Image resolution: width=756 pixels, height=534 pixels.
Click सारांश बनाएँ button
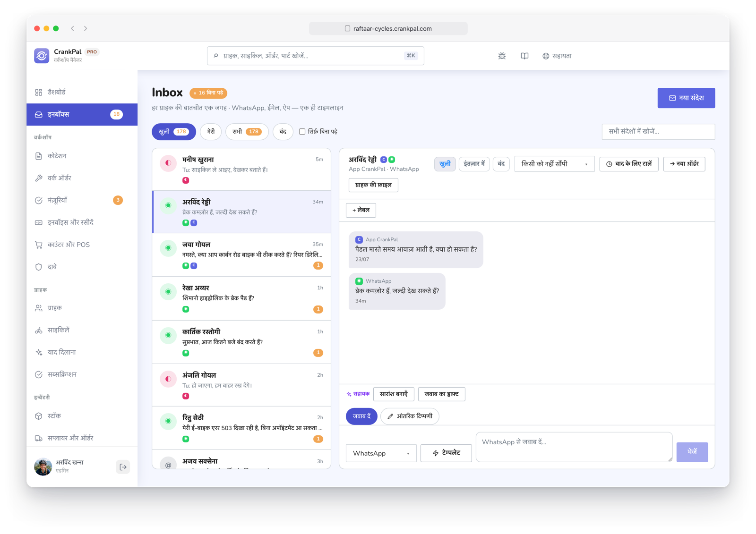(x=394, y=394)
